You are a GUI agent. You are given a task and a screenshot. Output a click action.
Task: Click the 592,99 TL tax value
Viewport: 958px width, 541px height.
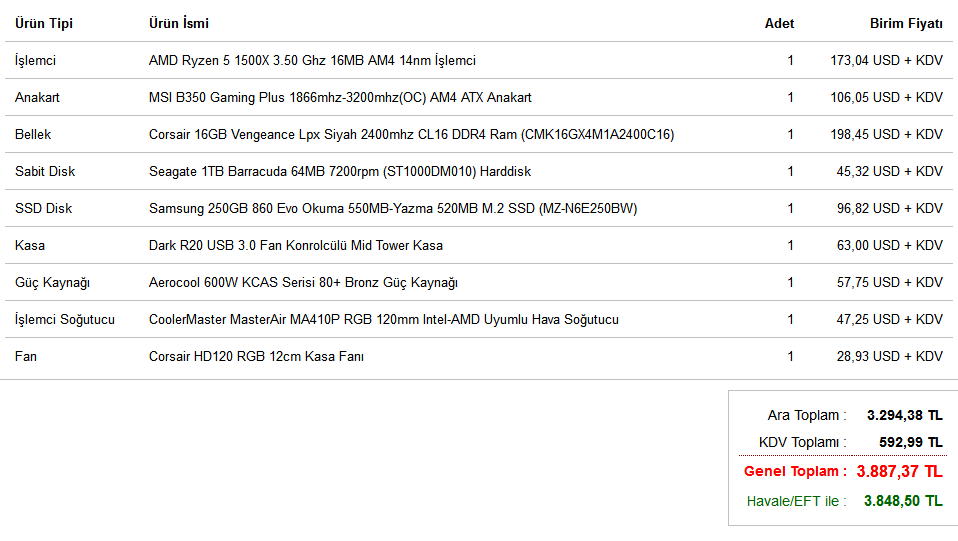point(911,442)
